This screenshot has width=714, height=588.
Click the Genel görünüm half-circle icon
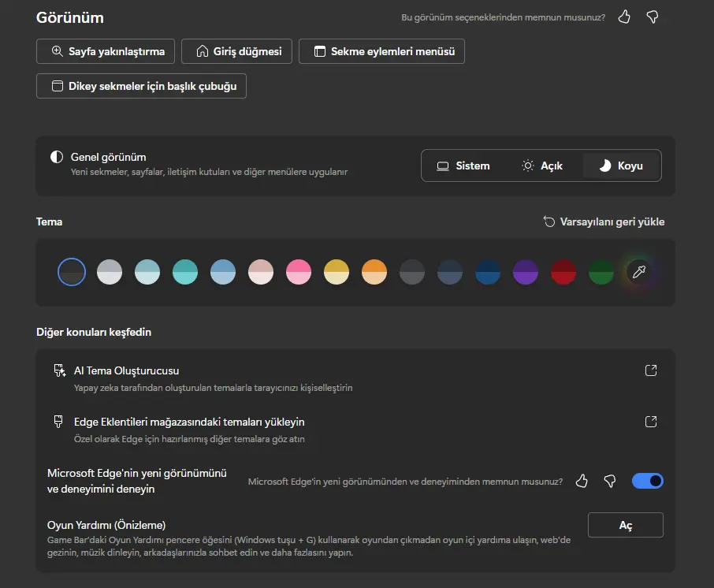click(57, 157)
